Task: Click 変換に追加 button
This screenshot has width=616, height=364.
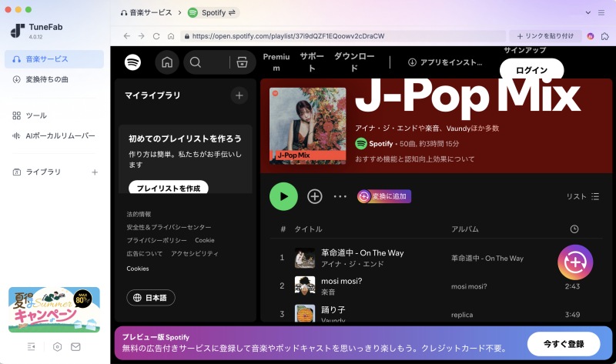Action: 384,196
